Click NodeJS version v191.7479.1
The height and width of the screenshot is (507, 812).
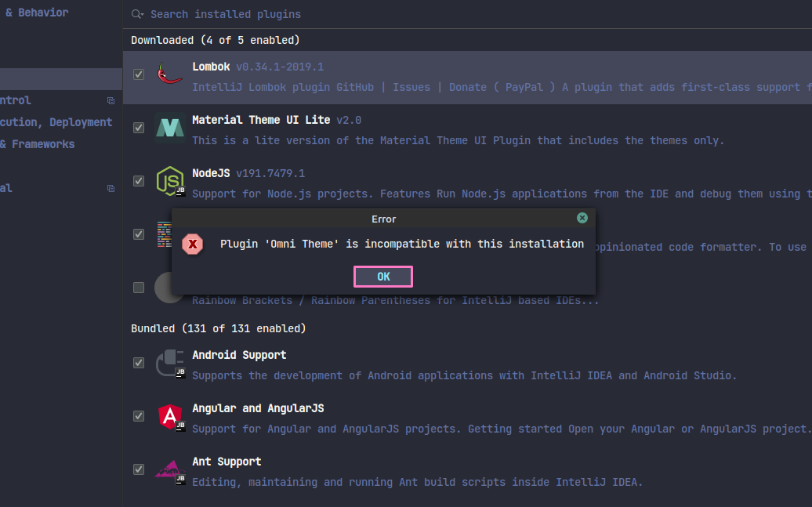[270, 173]
